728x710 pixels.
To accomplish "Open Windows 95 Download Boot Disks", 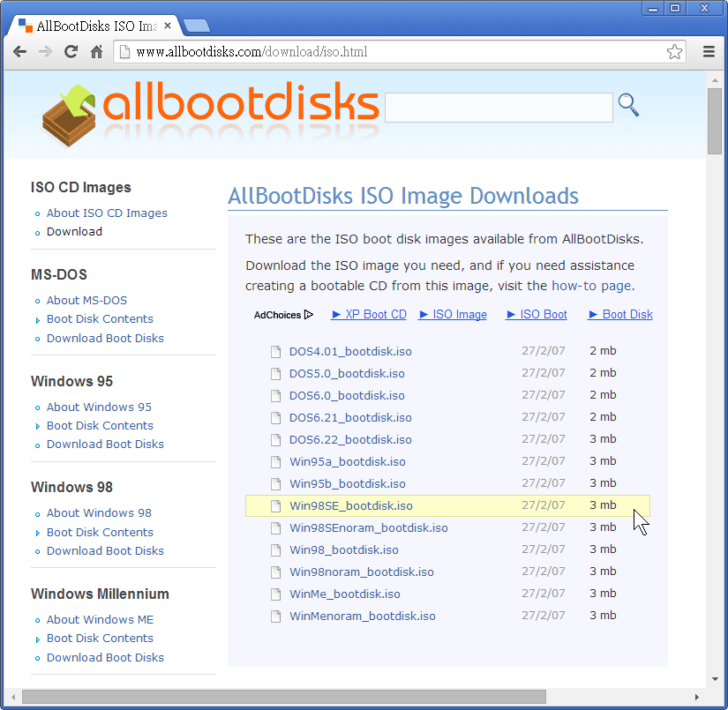I will [x=105, y=445].
